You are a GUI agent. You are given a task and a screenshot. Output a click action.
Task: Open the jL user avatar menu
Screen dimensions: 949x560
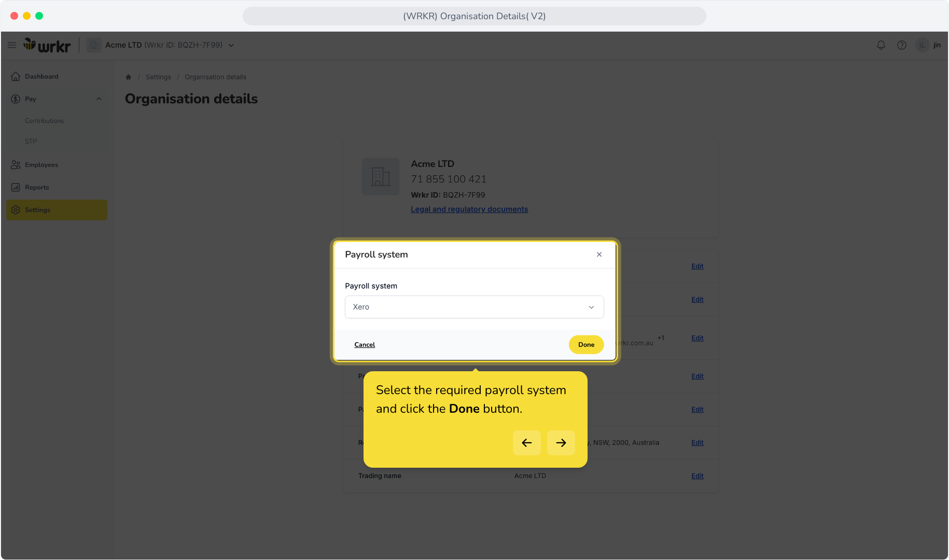coord(922,45)
